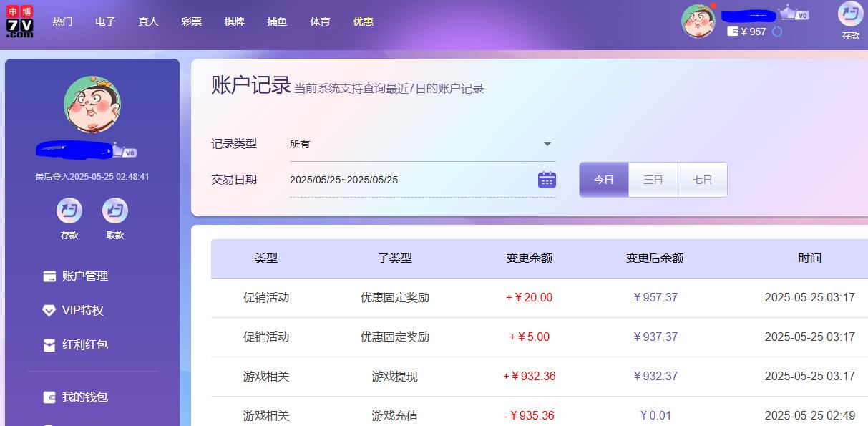Click the balance refresh circle icon beside ¥957
The height and width of the screenshot is (426, 868).
click(777, 32)
